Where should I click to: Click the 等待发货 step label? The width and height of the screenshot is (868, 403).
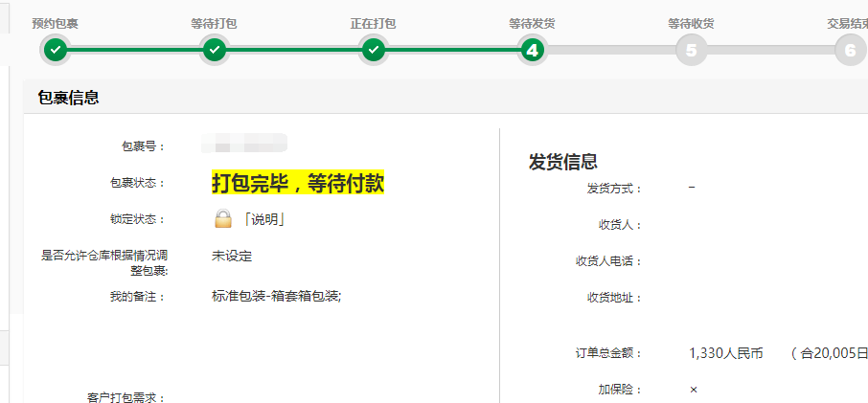533,22
